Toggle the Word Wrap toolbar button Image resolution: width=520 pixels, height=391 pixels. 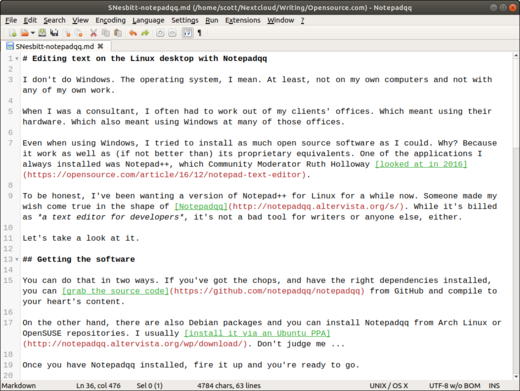[x=187, y=33]
